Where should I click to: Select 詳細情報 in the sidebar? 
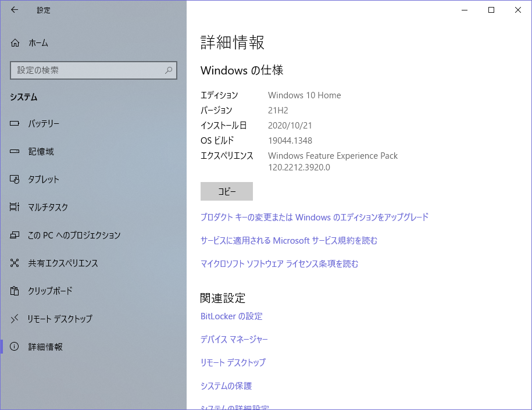point(93,347)
